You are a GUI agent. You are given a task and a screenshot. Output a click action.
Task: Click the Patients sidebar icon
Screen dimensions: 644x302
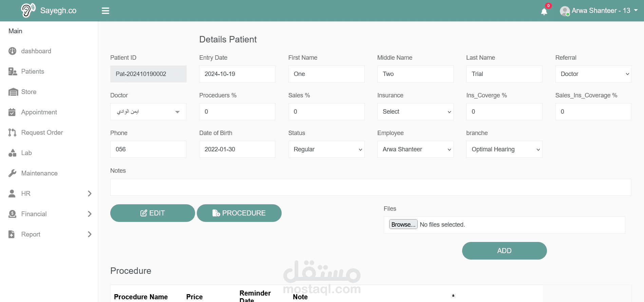point(13,71)
